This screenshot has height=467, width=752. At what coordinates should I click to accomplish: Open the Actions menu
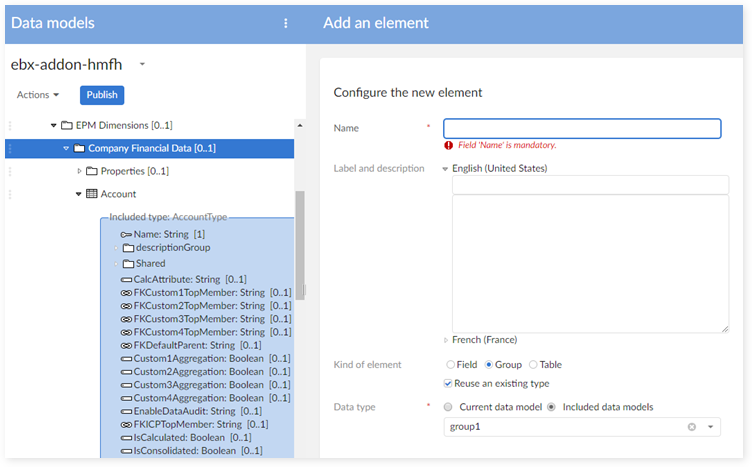coord(38,95)
